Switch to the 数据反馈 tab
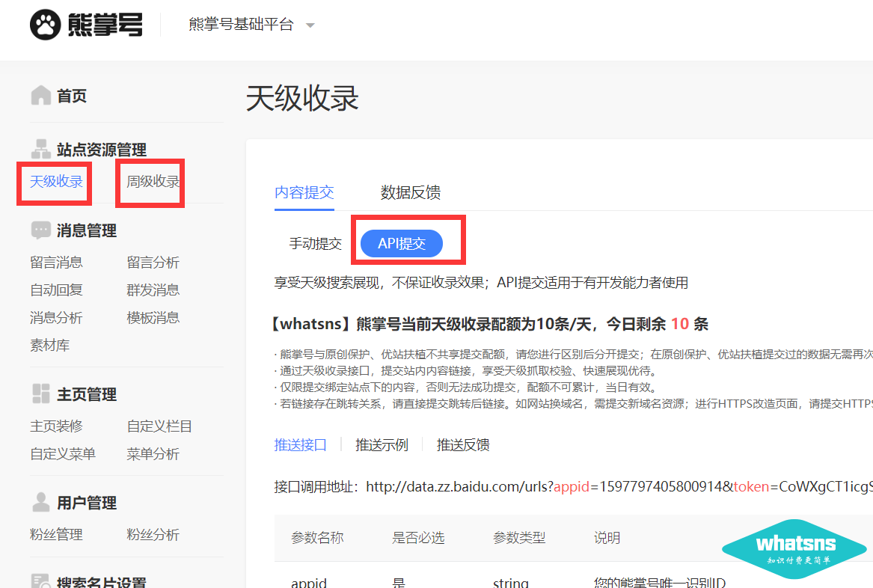 tap(410, 192)
